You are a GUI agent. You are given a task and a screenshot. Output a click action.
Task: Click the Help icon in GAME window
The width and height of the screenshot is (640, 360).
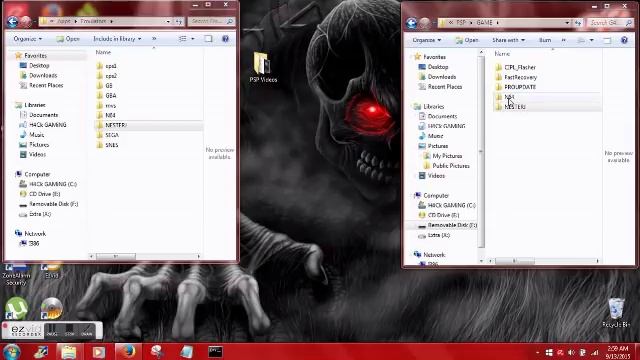point(624,40)
